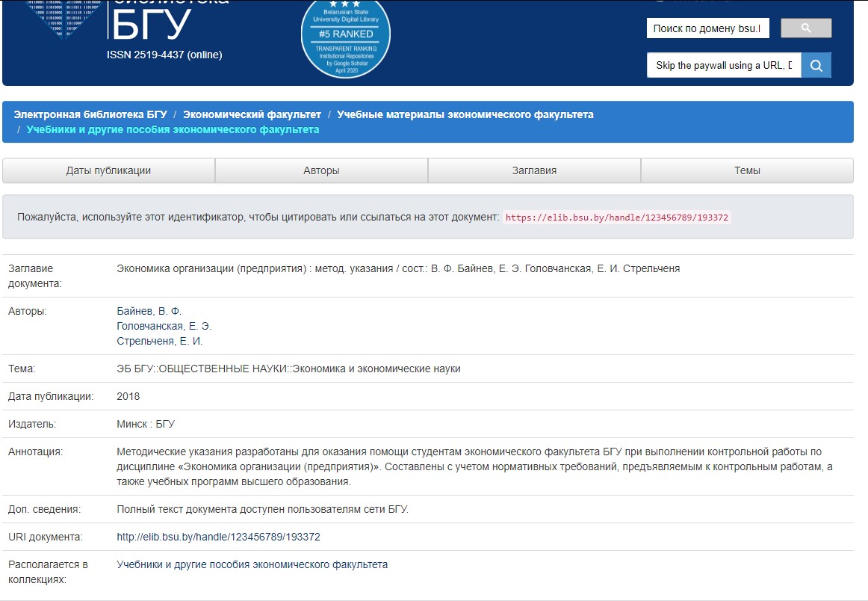Click the 'Пожалуйста, используйте этот идентификатор' notice text
This screenshot has width=868, height=601.
click(258, 217)
